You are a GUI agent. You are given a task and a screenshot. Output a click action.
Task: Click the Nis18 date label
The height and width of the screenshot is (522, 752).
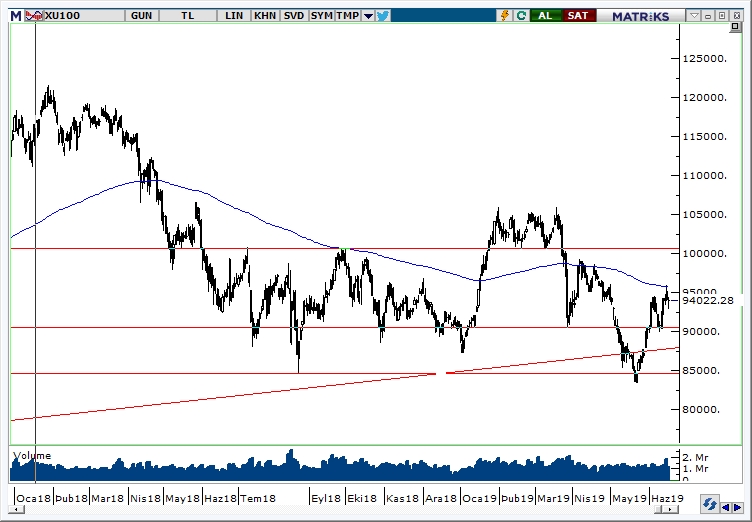click(x=145, y=498)
